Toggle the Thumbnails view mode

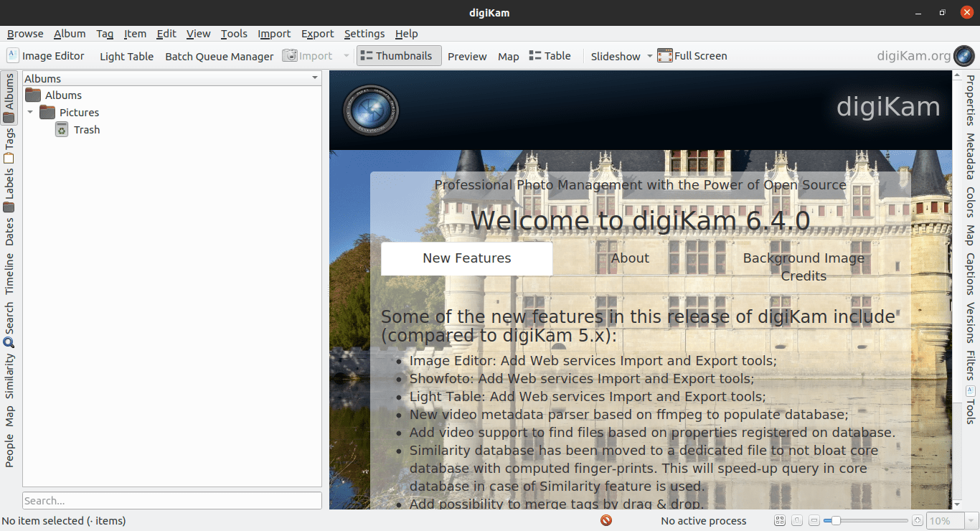coord(399,56)
